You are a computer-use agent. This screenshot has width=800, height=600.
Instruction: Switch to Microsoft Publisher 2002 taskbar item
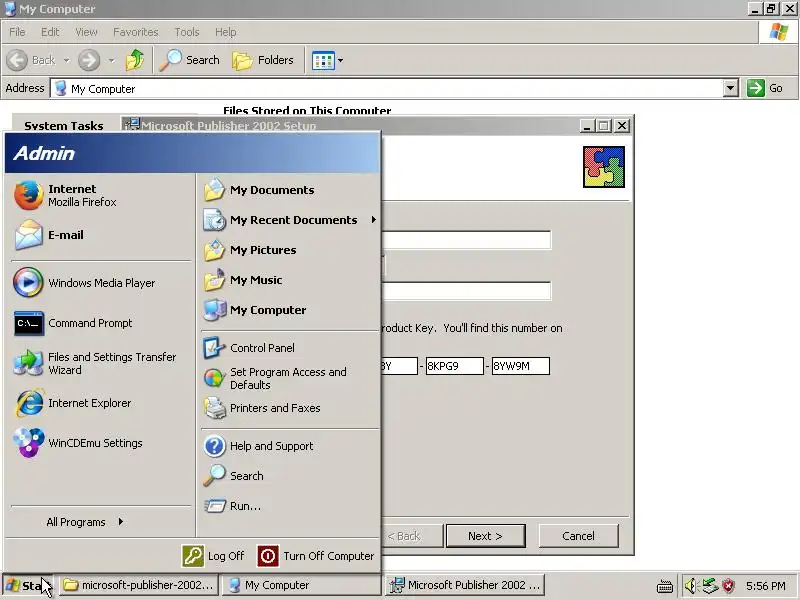(464, 585)
